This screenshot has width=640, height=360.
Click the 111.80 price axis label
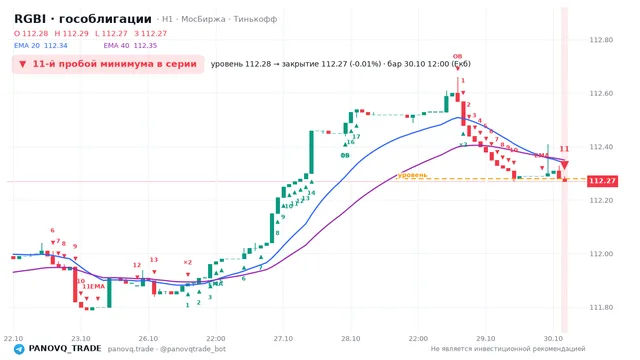coord(601,307)
